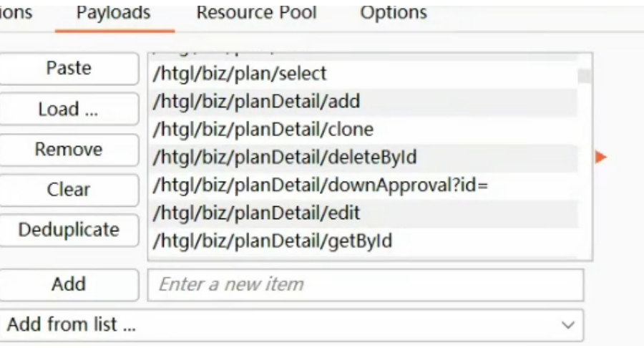Choose the downApproval?id= payload entry

320,185
